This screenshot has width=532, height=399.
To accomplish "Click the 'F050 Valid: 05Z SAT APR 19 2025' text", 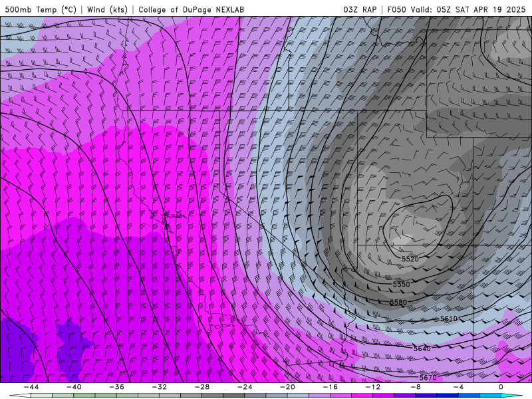I will (x=456, y=9).
